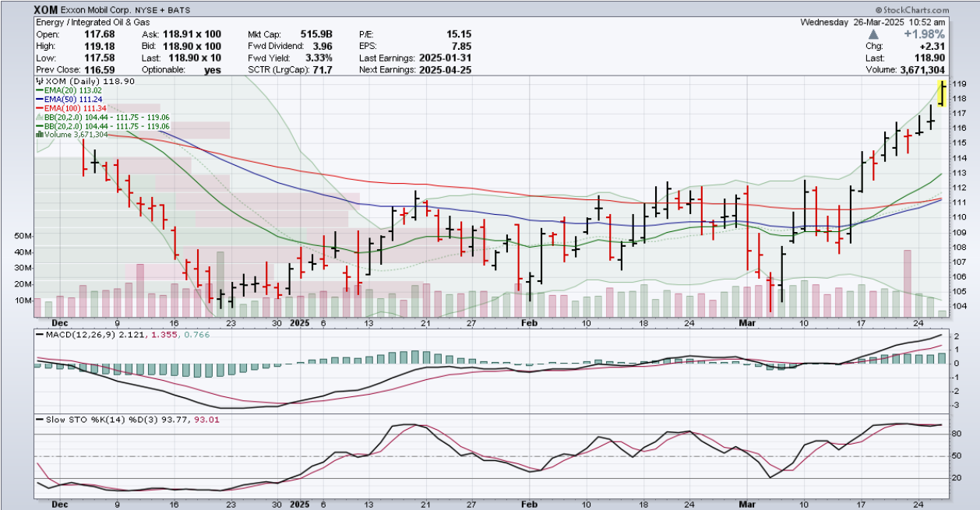Click the tallest pink volume bar in late March
This screenshot has width=980, height=510.
[x=907, y=283]
